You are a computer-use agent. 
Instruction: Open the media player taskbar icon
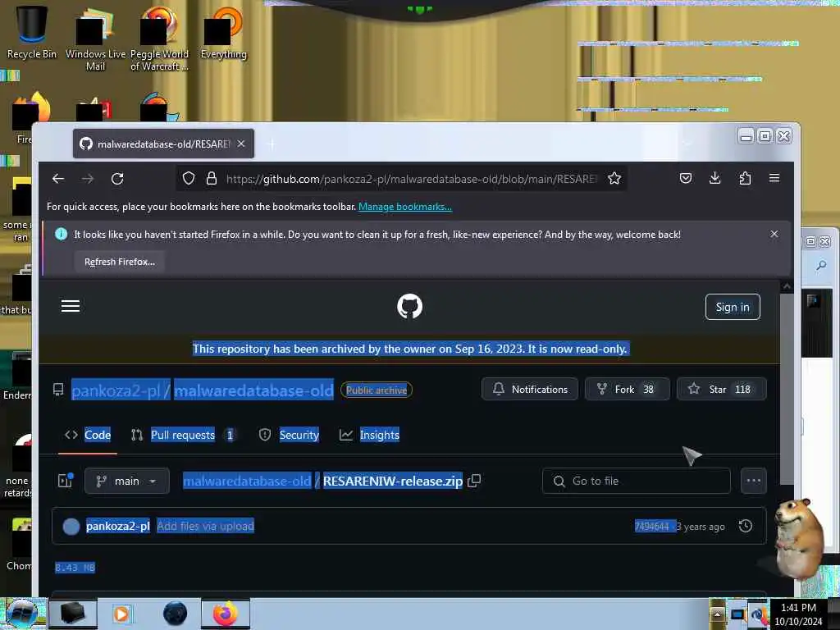[121, 614]
